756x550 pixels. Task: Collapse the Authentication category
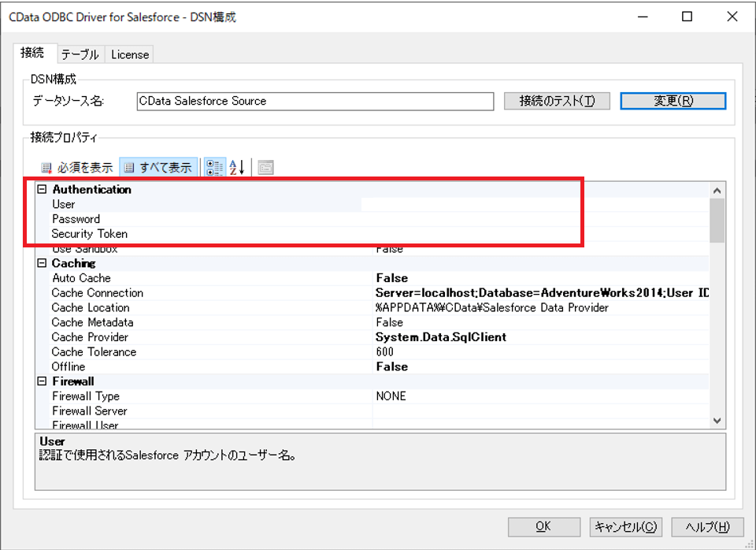click(42, 189)
